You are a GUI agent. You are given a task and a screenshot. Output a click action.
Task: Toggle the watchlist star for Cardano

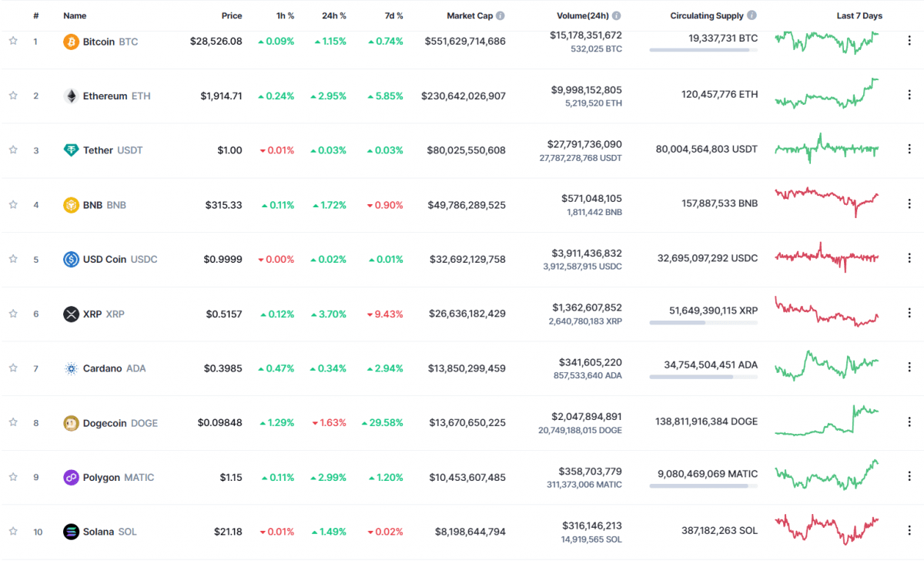(x=13, y=368)
